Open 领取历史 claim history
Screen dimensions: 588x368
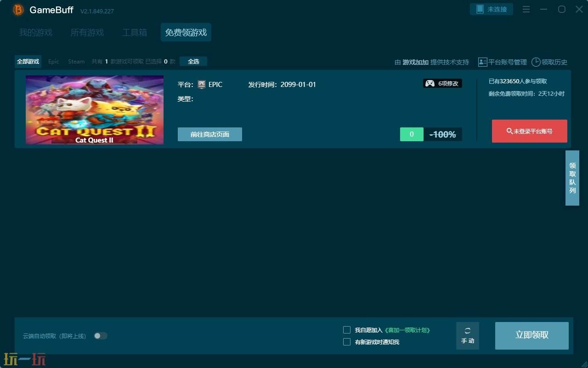pos(549,62)
